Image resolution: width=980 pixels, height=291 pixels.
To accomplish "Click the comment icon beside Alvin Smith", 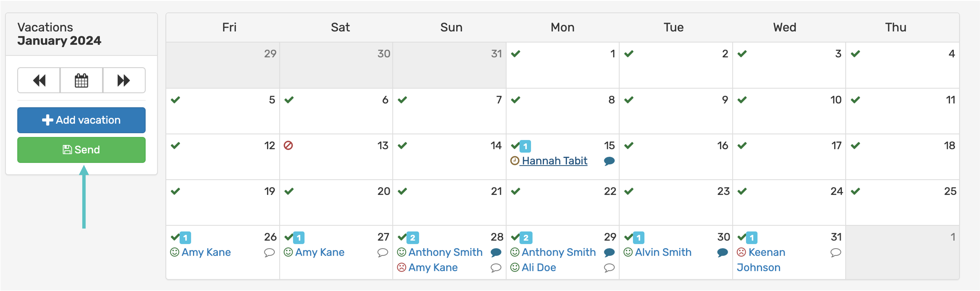I will coord(722,253).
